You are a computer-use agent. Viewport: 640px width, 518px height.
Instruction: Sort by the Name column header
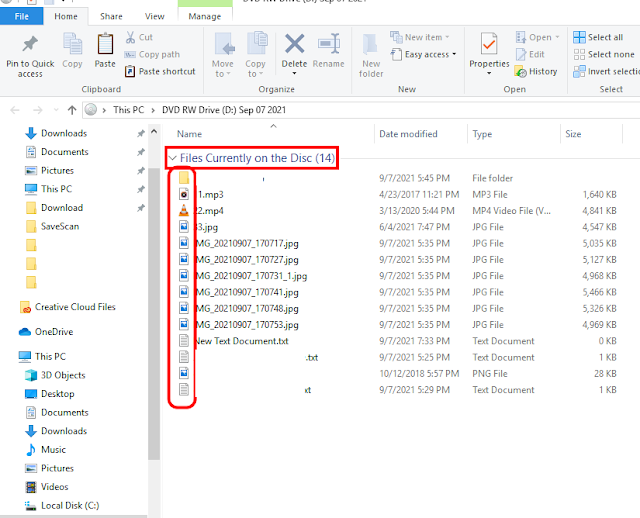(x=189, y=134)
